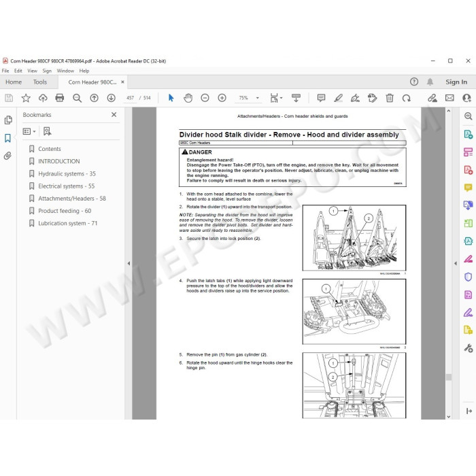Open the notifications bell
Image resolution: width=476 pixels, height=476 pixels.
coord(430,82)
